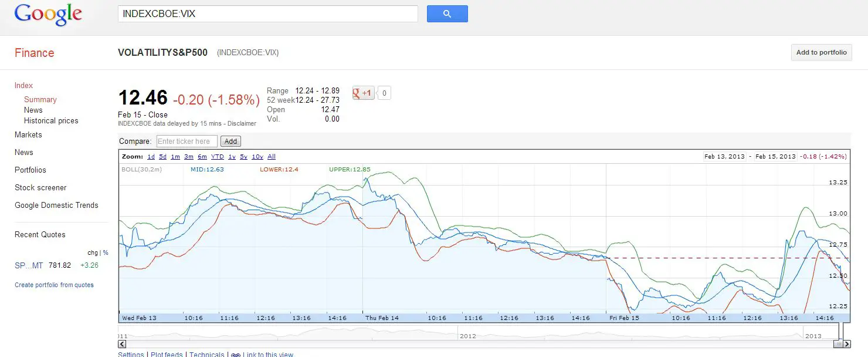Click the UPPER:12.85 indicator value
This screenshot has width=868, height=357.
[x=350, y=170]
